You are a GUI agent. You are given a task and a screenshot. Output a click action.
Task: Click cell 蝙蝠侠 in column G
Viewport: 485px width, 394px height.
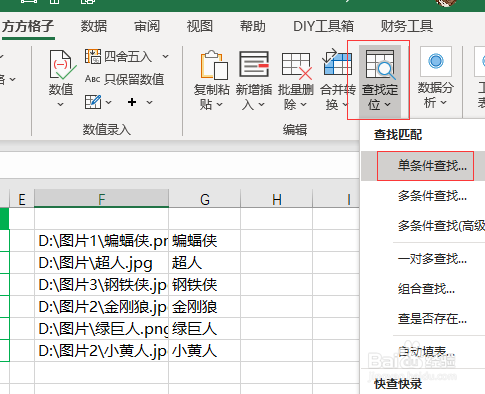205,241
